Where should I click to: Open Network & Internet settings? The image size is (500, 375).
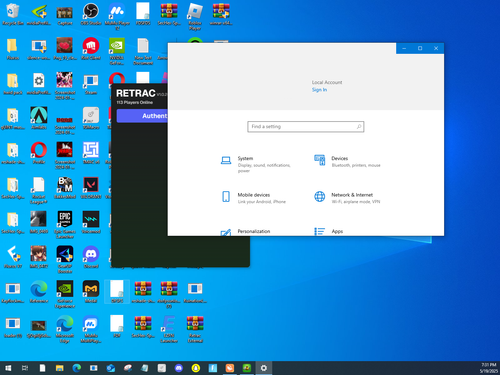coord(347,198)
